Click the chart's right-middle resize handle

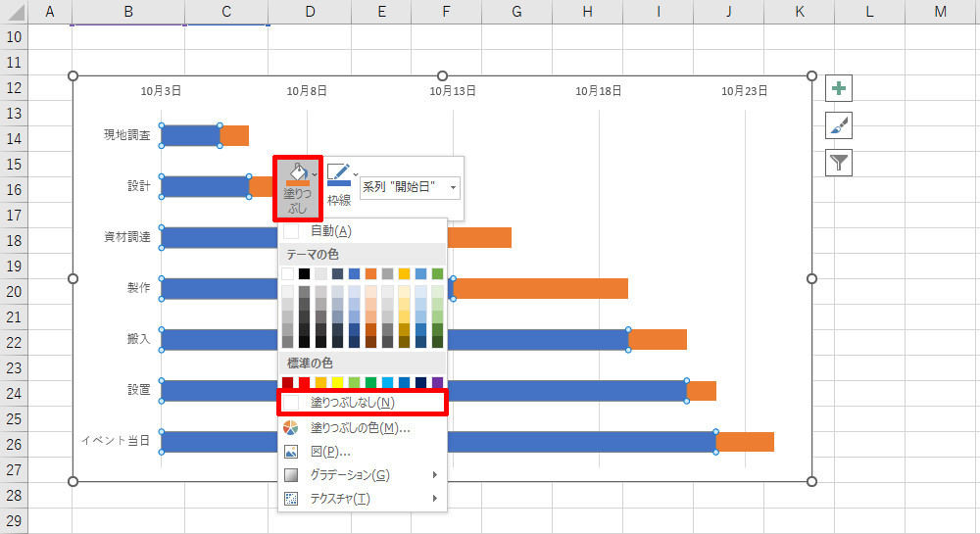811,278
